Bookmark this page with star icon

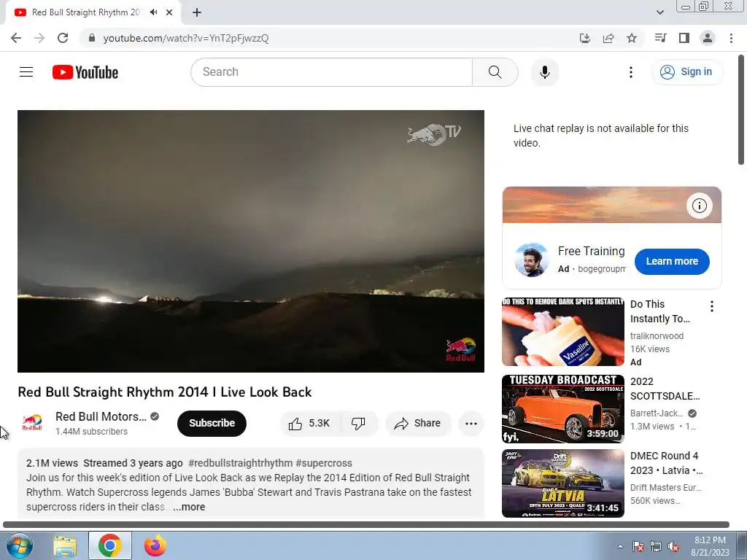click(x=632, y=38)
